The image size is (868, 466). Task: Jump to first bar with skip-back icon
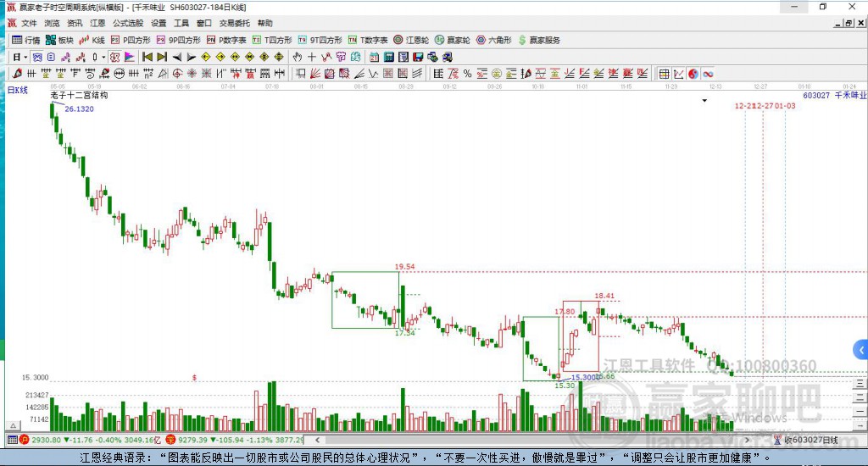coord(147,57)
